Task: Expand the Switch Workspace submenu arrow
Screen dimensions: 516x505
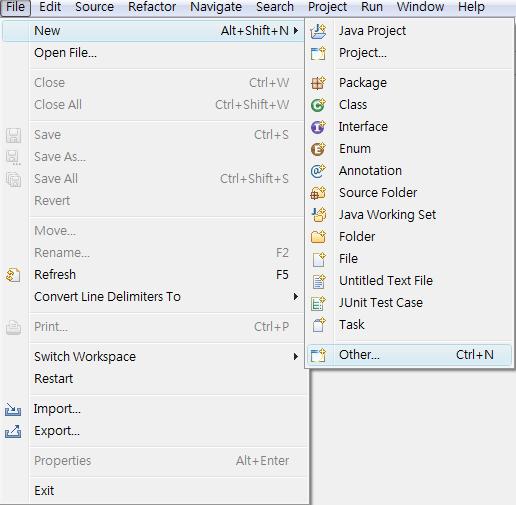Action: tap(296, 357)
